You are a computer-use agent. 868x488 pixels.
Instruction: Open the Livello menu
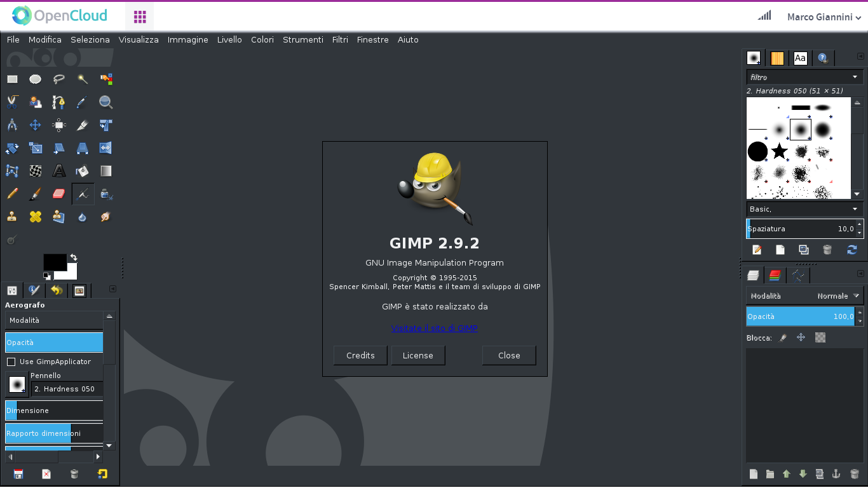(229, 39)
